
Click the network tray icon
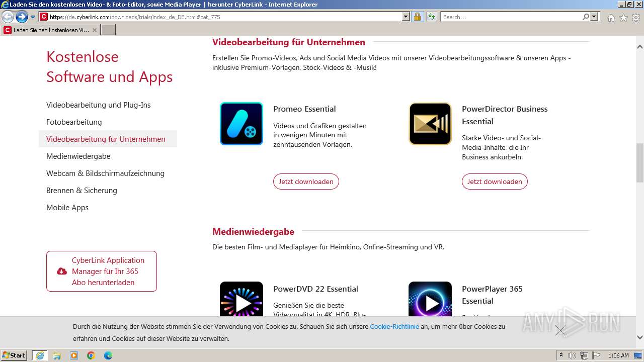(584, 355)
